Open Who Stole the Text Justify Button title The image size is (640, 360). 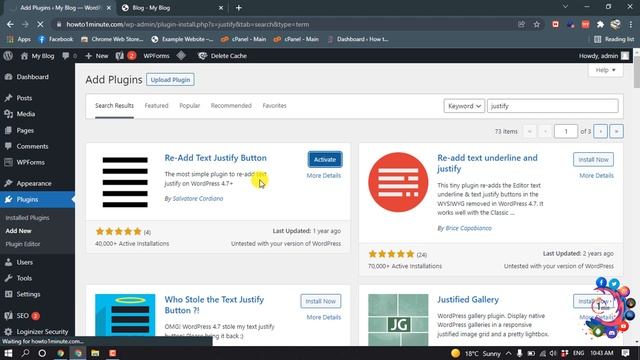tap(214, 305)
